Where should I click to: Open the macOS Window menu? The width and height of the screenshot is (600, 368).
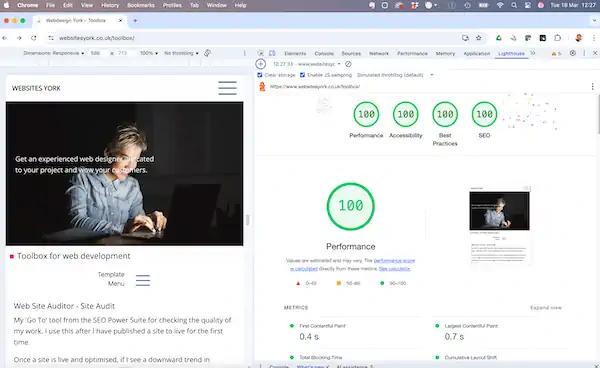click(x=217, y=5)
